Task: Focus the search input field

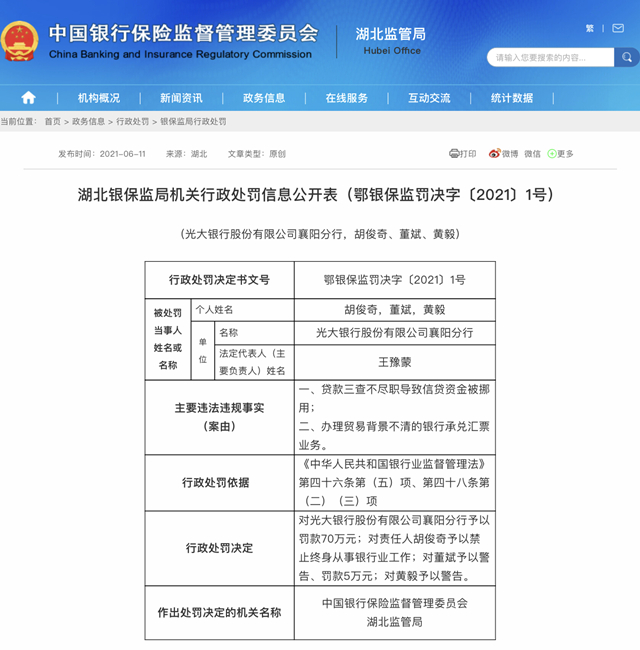Action: pyautogui.click(x=550, y=58)
